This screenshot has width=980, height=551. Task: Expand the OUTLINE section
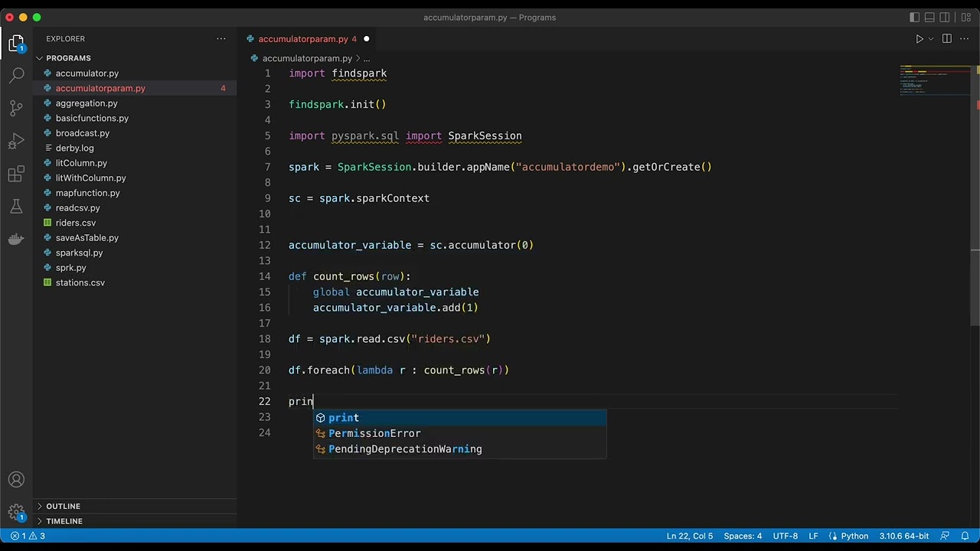click(135, 506)
